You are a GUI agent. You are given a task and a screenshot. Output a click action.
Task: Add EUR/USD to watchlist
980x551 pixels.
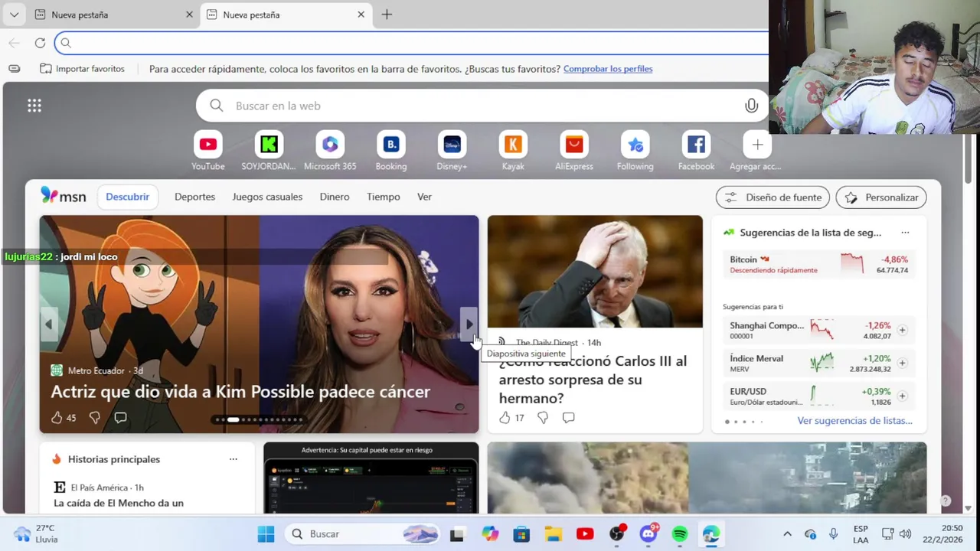[x=902, y=396]
